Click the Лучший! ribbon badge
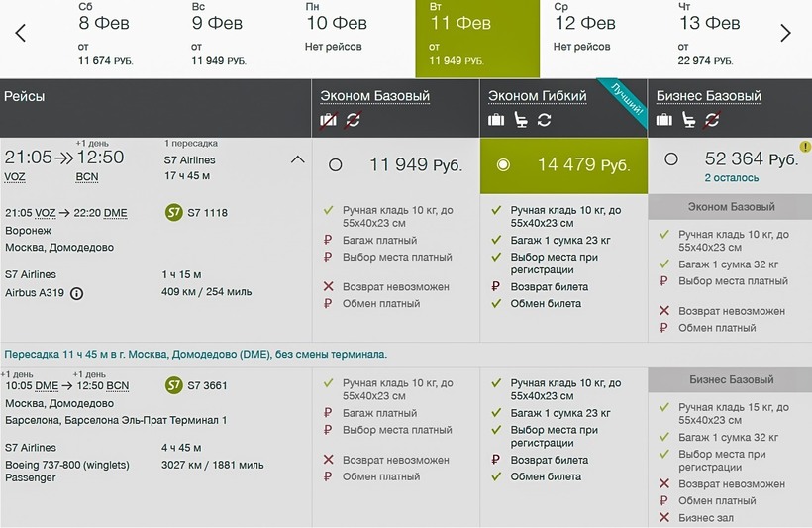812x528 pixels. pyautogui.click(x=628, y=100)
